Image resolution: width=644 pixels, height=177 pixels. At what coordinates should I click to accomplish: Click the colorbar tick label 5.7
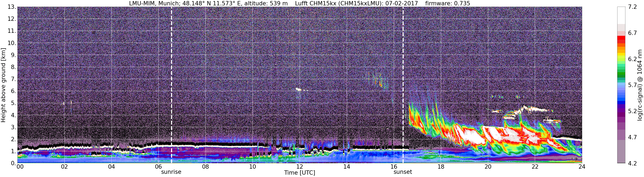(632, 85)
